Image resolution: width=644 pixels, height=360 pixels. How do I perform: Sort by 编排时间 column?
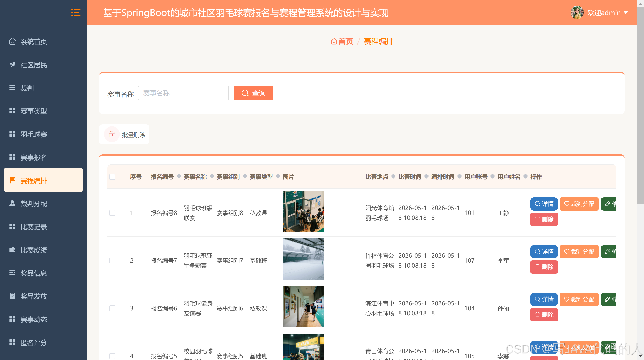coord(459,176)
